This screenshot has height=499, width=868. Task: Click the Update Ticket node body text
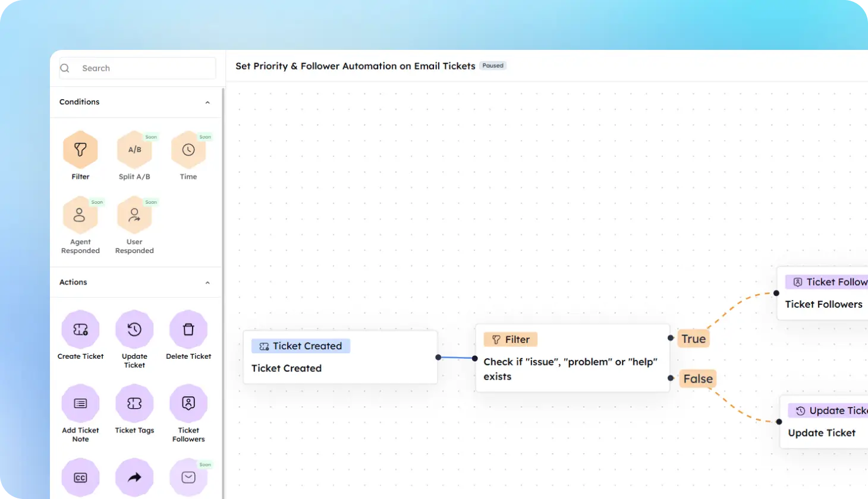point(822,433)
